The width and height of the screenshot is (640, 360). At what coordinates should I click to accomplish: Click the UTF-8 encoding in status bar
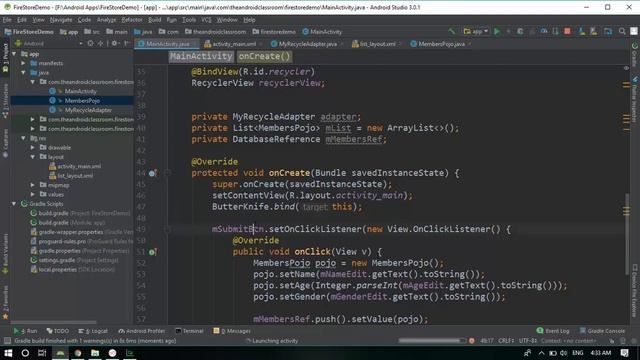pyautogui.click(x=528, y=341)
